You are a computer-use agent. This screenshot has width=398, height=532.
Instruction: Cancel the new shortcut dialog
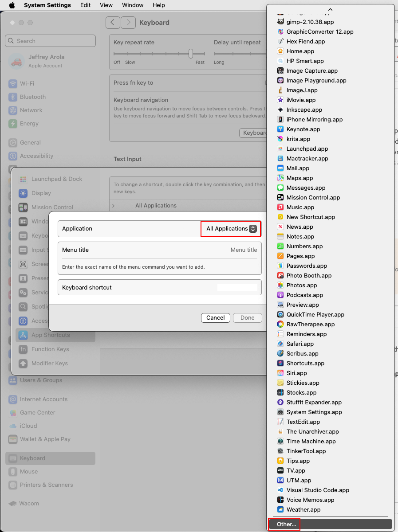(215, 317)
